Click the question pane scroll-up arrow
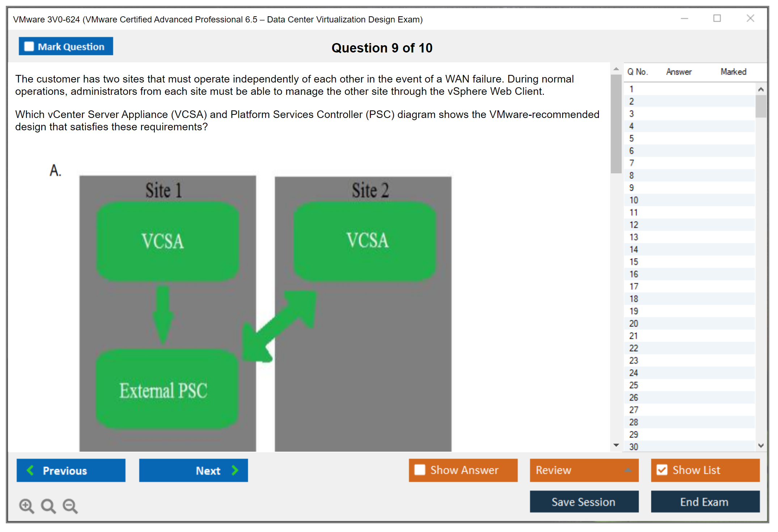 pos(616,69)
